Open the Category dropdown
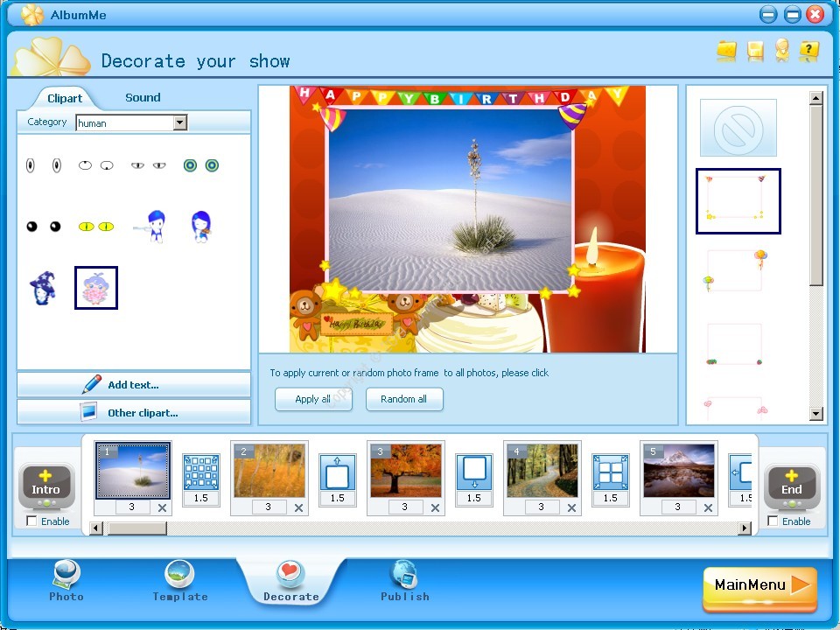 point(180,122)
